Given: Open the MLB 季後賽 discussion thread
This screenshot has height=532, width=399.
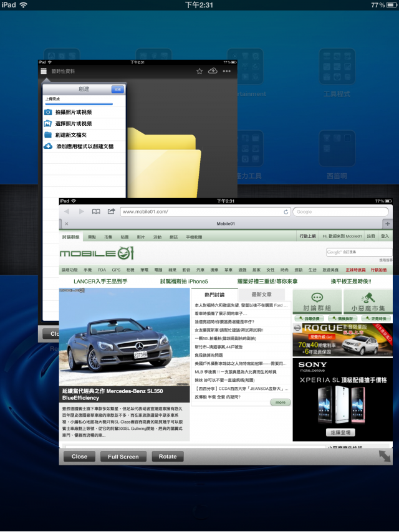Looking at the screenshot, I should pos(236,372).
